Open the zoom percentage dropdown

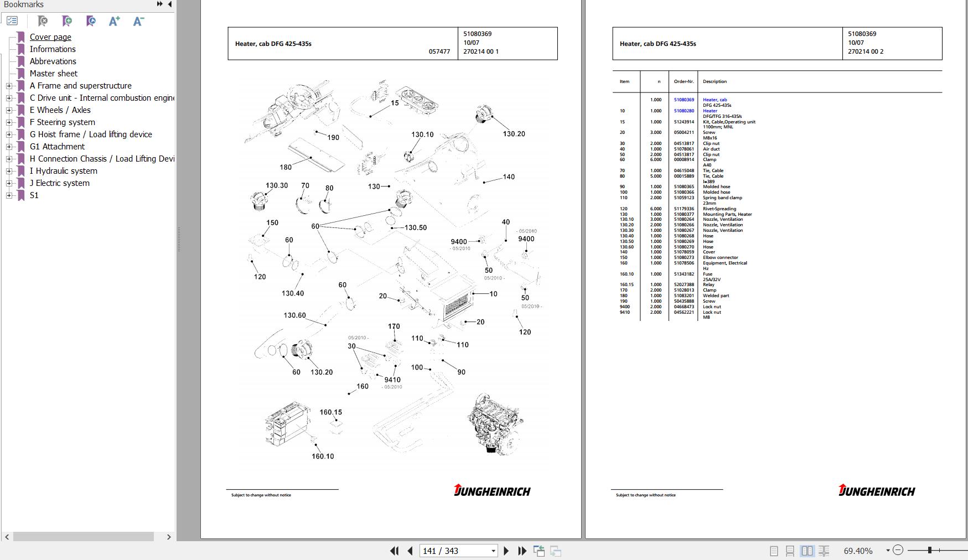pos(888,551)
